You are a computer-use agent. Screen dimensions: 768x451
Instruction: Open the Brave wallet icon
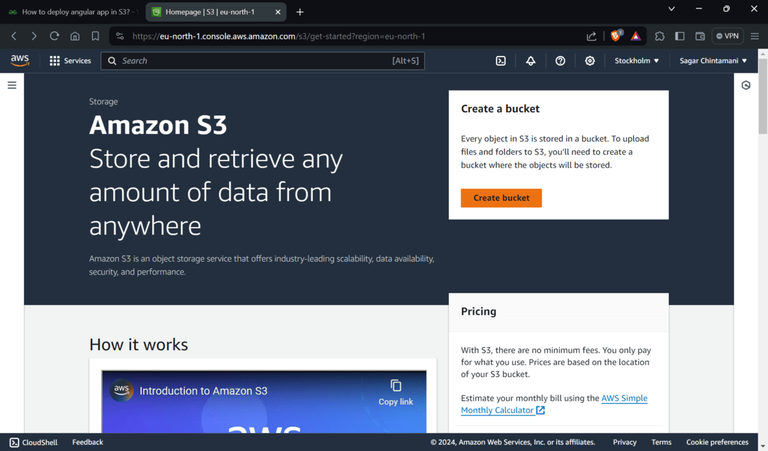pos(700,36)
